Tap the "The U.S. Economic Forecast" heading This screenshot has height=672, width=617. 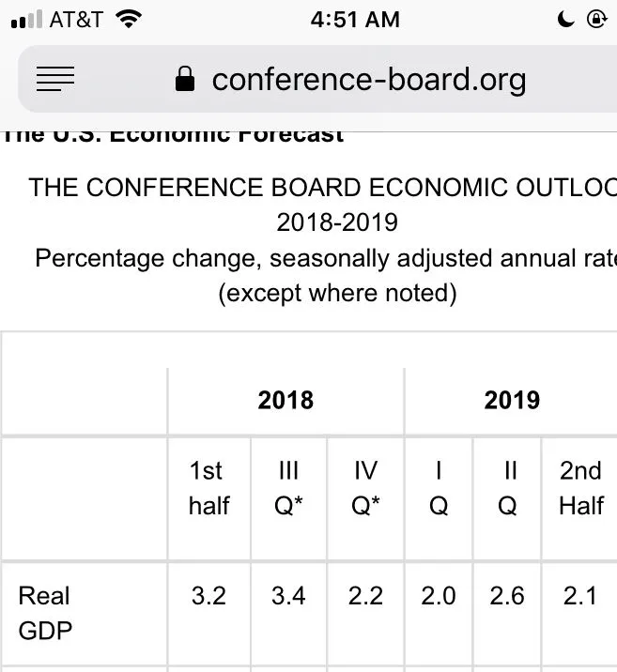pos(174,134)
